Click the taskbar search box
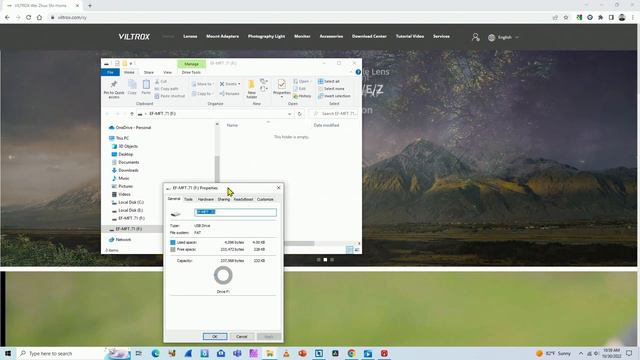This screenshot has width=640, height=360. click(61, 353)
